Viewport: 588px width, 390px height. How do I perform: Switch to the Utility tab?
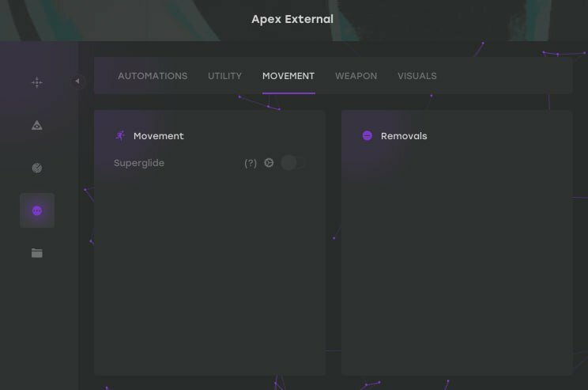[x=224, y=76]
